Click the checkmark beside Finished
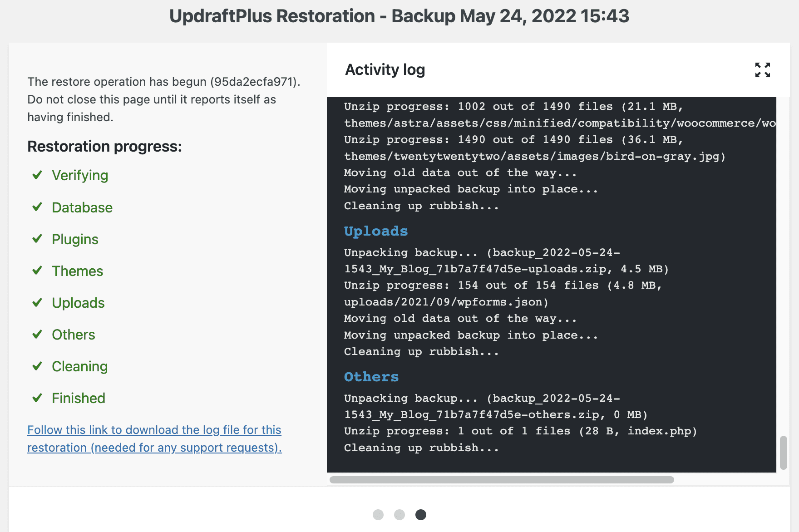The height and width of the screenshot is (532, 799). (x=37, y=398)
